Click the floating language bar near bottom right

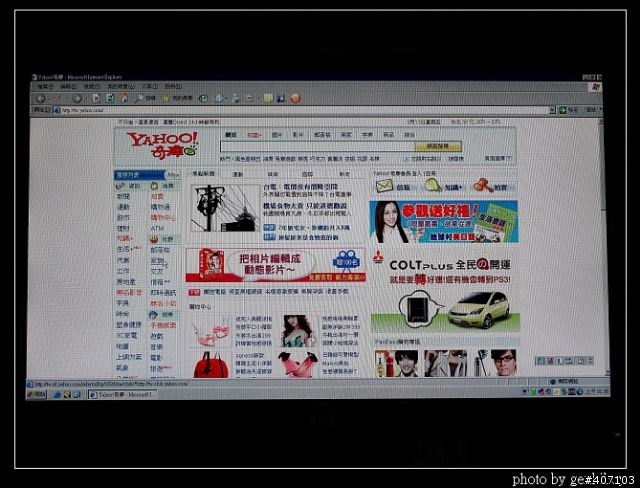click(x=564, y=361)
